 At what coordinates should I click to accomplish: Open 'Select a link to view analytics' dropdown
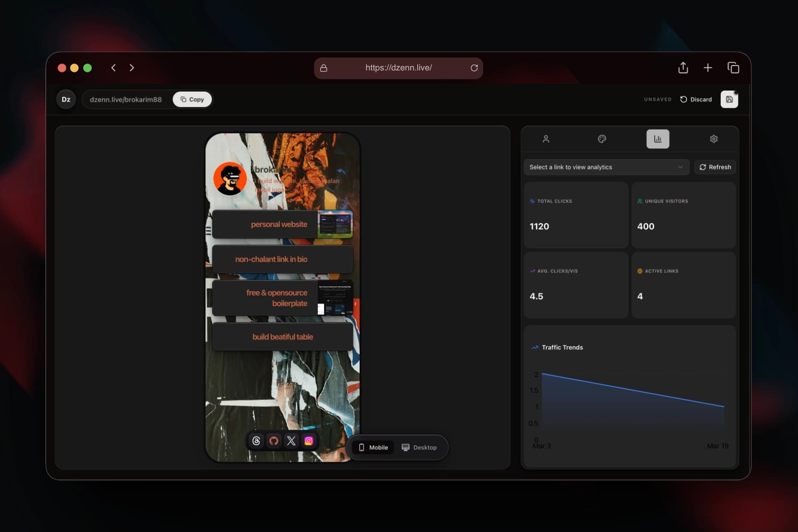click(x=606, y=167)
